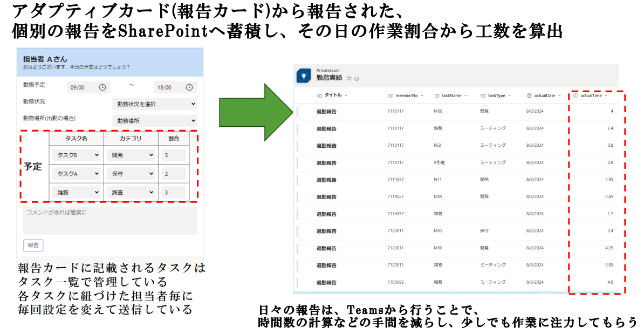Click the taskName cell X引継
The image size is (644, 334).
pyautogui.click(x=439, y=163)
